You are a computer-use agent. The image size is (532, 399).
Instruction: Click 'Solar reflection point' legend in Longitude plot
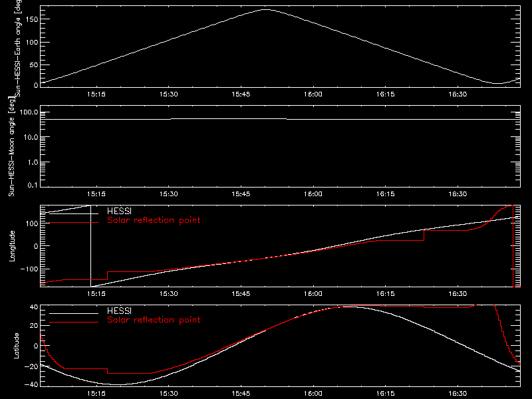(154, 220)
